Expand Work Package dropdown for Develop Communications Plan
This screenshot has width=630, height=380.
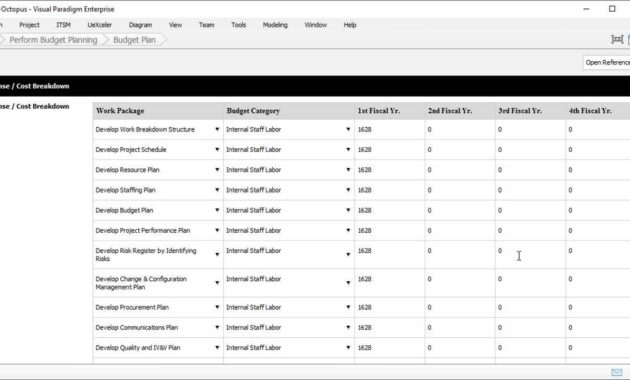(217, 327)
